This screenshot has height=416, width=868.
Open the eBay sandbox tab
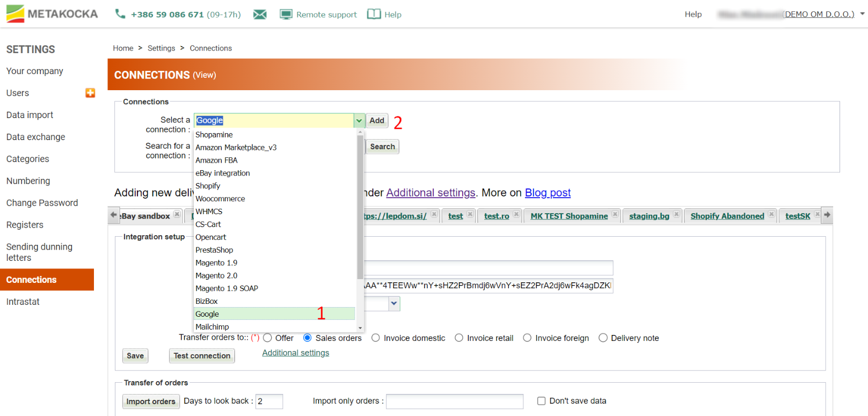click(145, 216)
